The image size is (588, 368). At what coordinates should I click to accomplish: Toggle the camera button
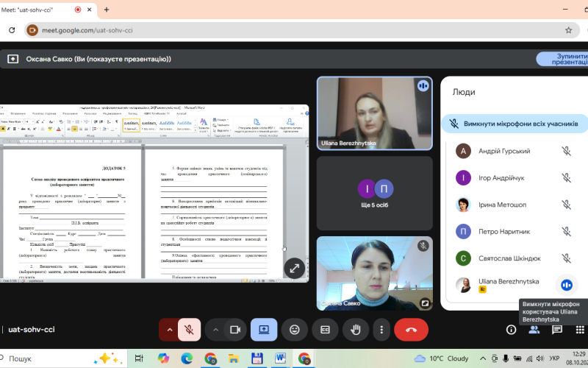click(236, 330)
